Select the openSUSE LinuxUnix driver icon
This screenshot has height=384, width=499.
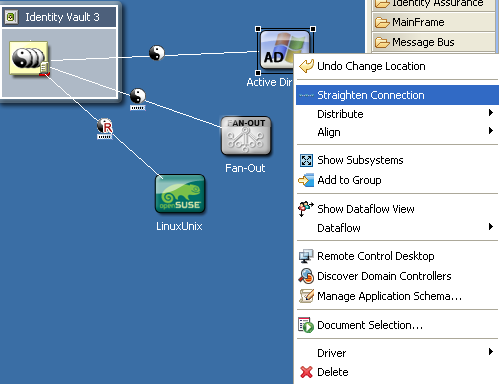(x=180, y=194)
